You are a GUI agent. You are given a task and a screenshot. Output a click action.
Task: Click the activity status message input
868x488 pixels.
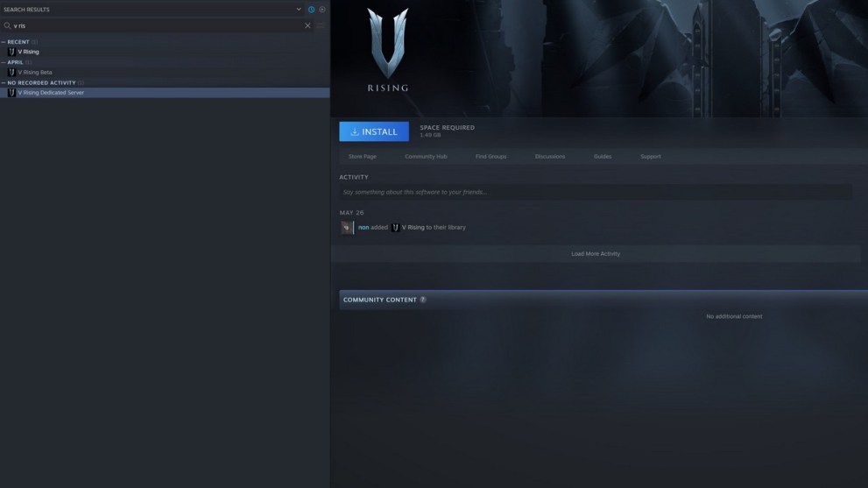[596, 192]
